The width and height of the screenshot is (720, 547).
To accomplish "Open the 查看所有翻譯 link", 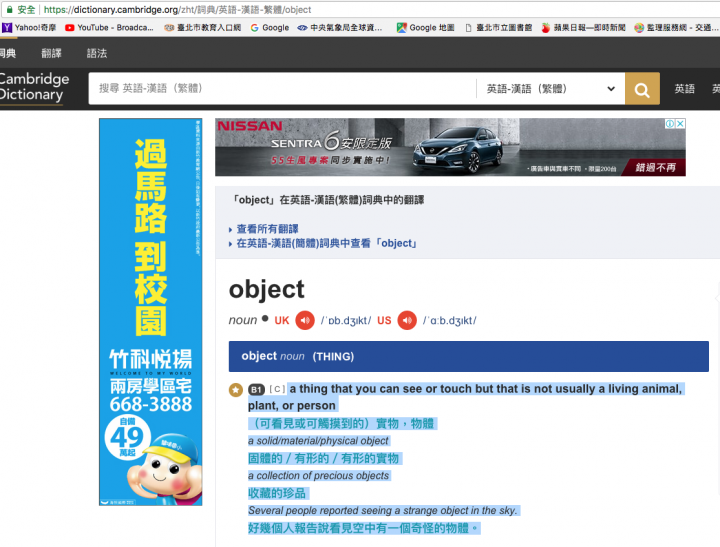I will (x=267, y=229).
